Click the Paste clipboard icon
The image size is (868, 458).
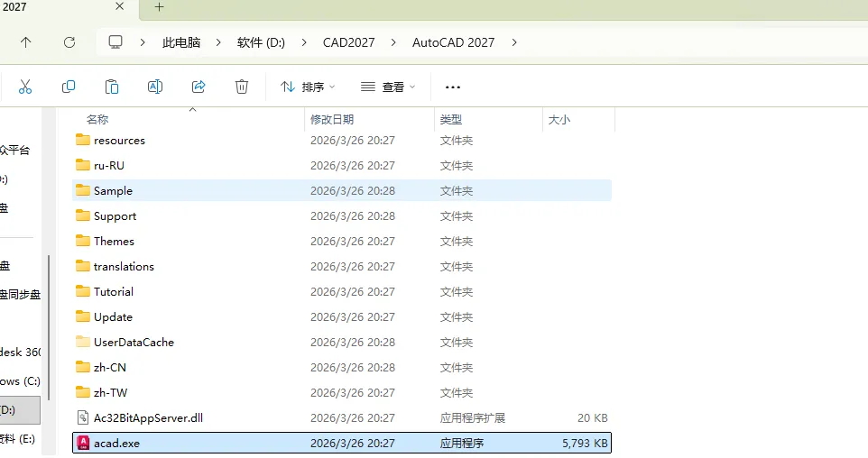coord(112,87)
